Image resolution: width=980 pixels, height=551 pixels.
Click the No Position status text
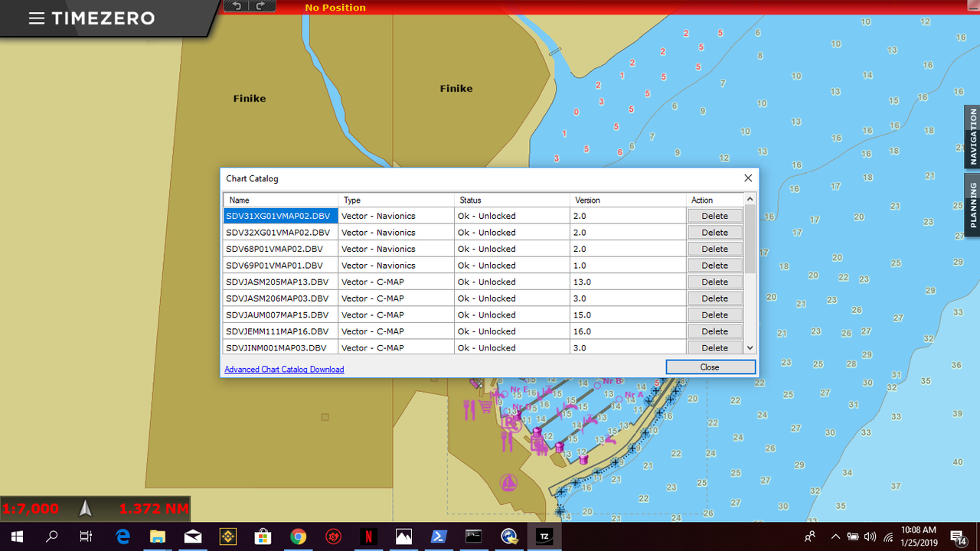point(335,8)
